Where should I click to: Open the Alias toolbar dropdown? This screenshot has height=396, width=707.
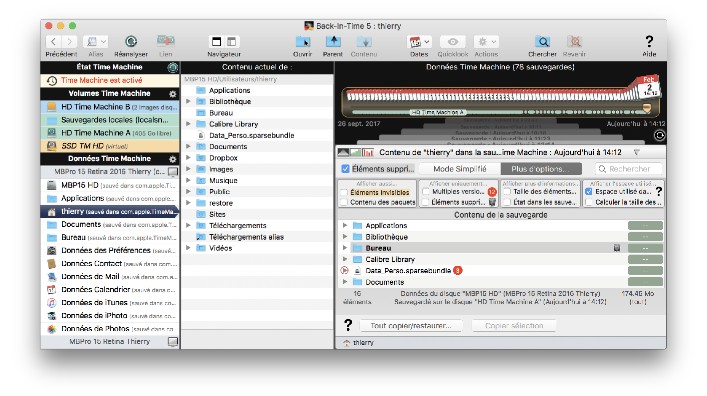[x=95, y=42]
